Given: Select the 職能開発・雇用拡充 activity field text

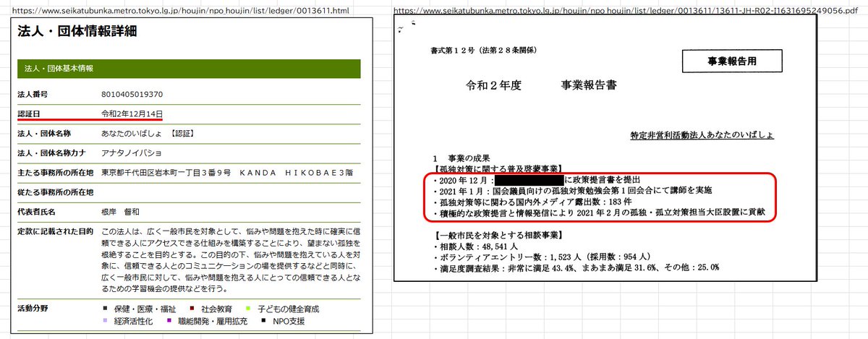Looking at the screenshot, I should pos(214,320).
